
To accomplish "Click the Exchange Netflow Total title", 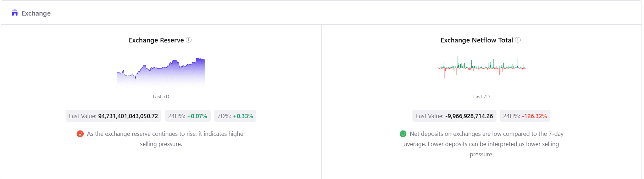I will coord(477,40).
